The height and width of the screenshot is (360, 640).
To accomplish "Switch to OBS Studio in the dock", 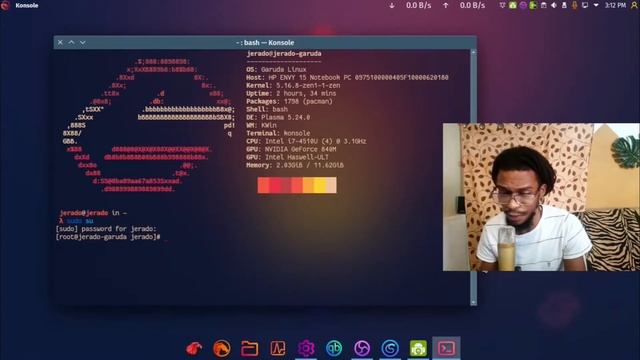I will [362, 349].
